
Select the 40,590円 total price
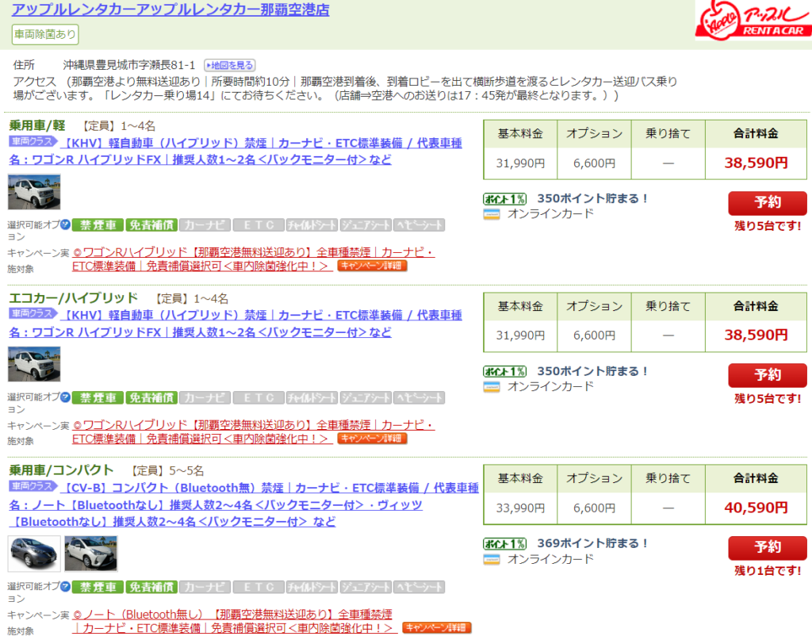pyautogui.click(x=756, y=508)
